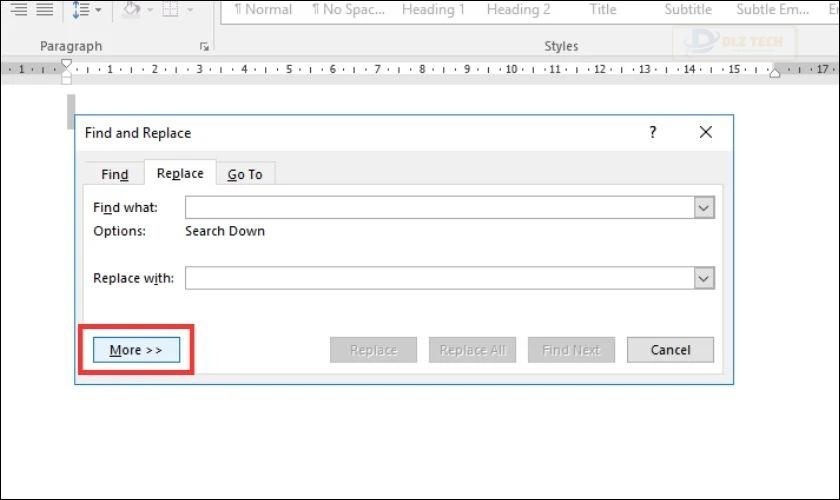Click the Replace with text field
Viewport: 840px width, 500px height.
(440, 278)
